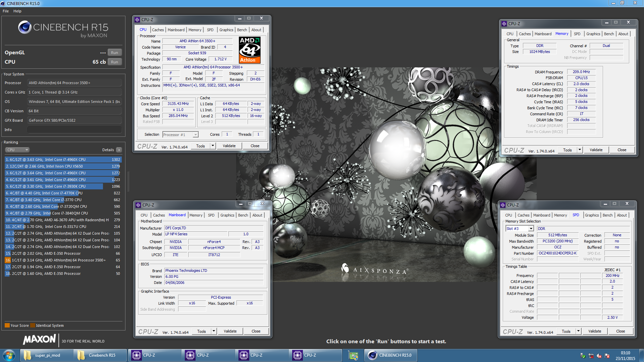Click the Details arrow icon in Ranking
The height and width of the screenshot is (362, 644).
[x=119, y=150]
